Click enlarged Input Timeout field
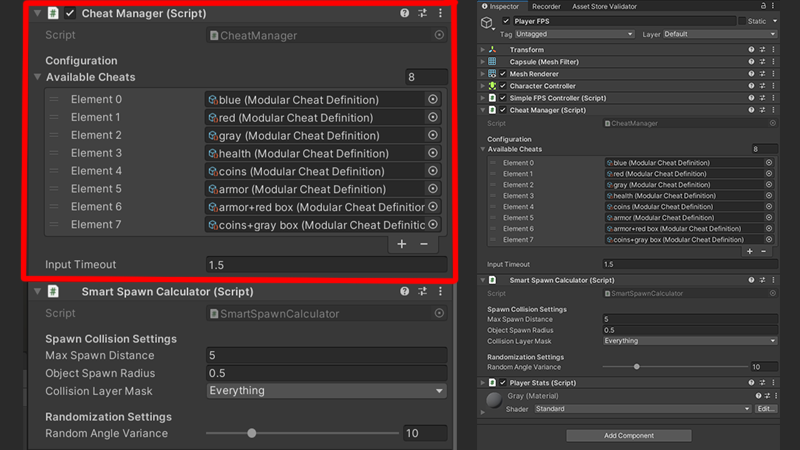The image size is (800, 450). pos(327,265)
